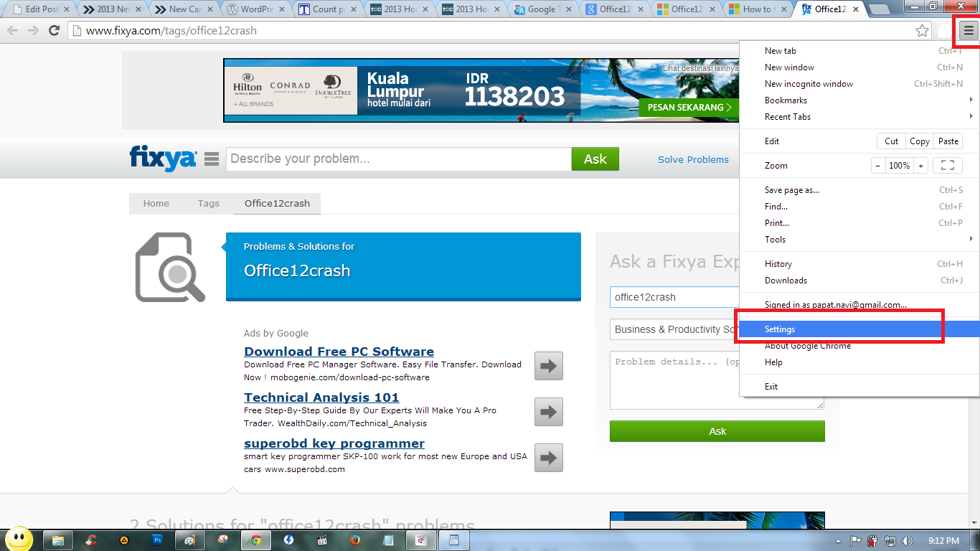Enter full screen via the Zoom row icon
The image size is (980, 551).
pyautogui.click(x=947, y=166)
